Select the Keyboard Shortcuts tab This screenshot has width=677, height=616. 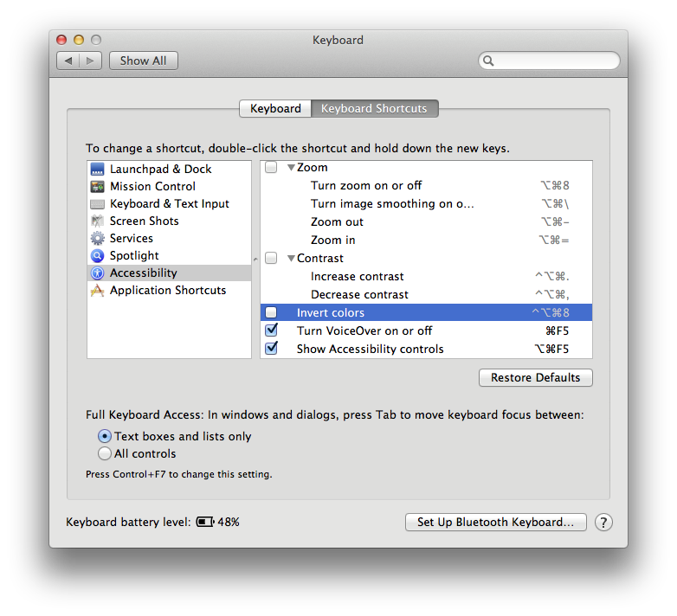[x=374, y=108]
